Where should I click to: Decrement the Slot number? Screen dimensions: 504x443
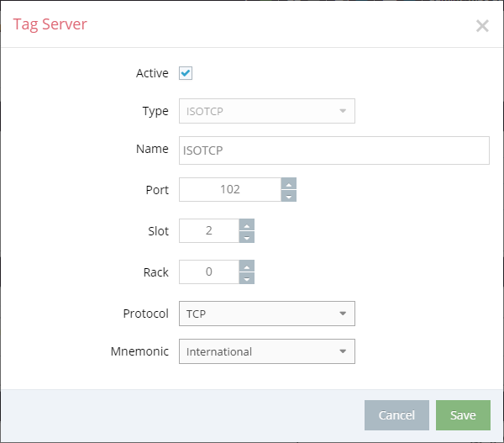247,237
